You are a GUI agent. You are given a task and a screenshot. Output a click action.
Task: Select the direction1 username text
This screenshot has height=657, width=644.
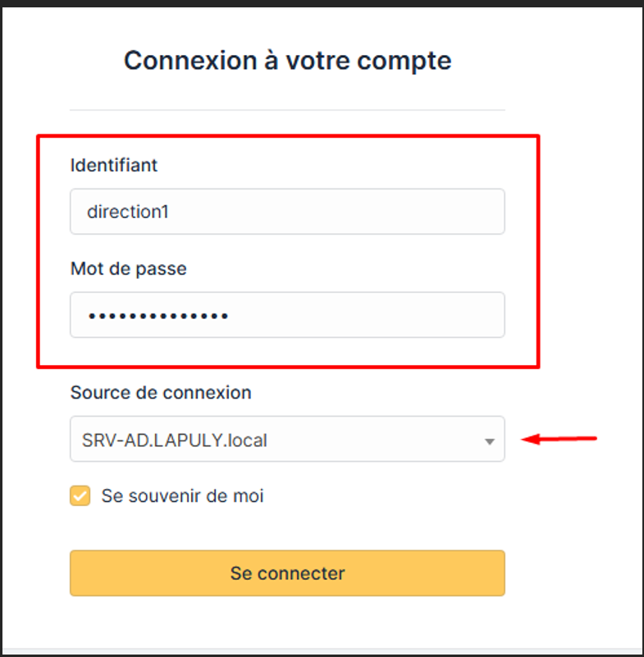pyautogui.click(x=129, y=212)
